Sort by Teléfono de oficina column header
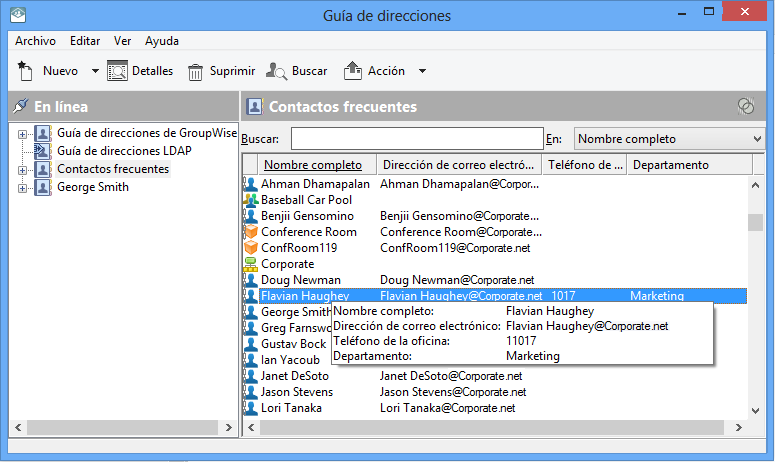775x462 pixels. [x=584, y=165]
